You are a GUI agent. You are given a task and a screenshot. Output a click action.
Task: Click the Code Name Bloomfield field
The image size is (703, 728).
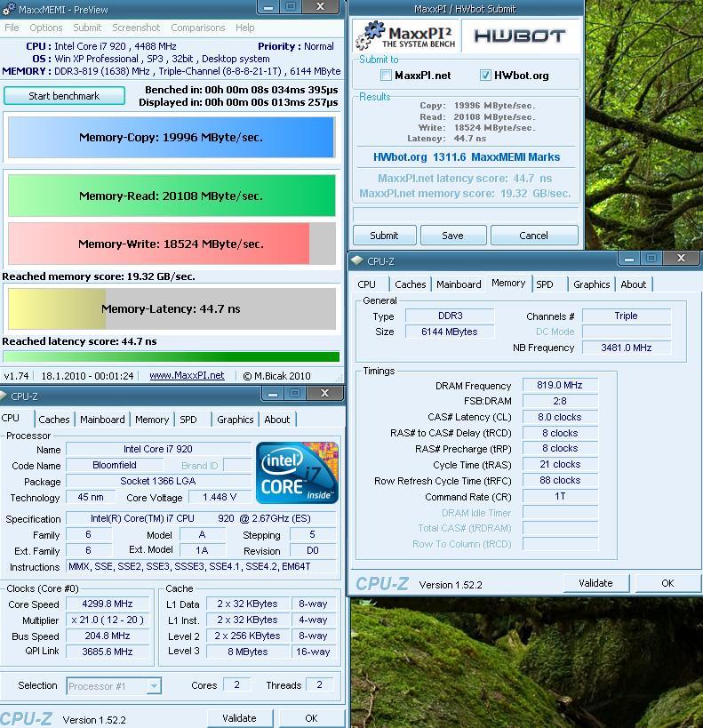coord(115,465)
